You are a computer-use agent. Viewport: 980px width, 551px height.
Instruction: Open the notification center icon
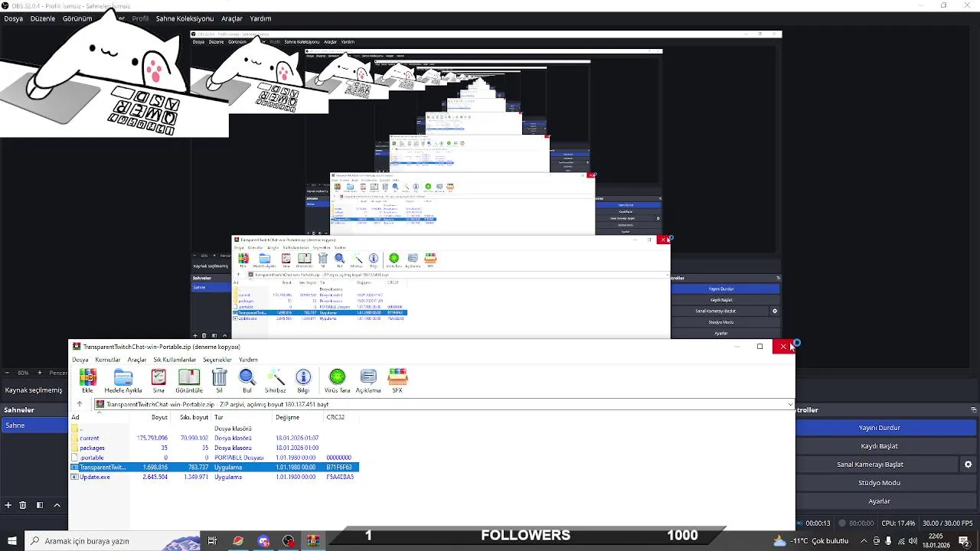[964, 541]
